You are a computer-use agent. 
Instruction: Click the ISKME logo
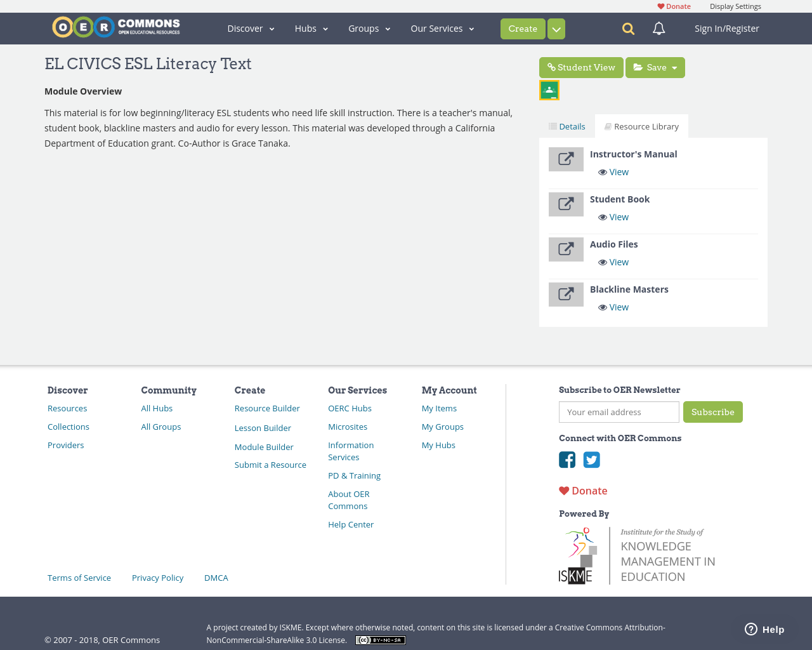click(x=637, y=555)
